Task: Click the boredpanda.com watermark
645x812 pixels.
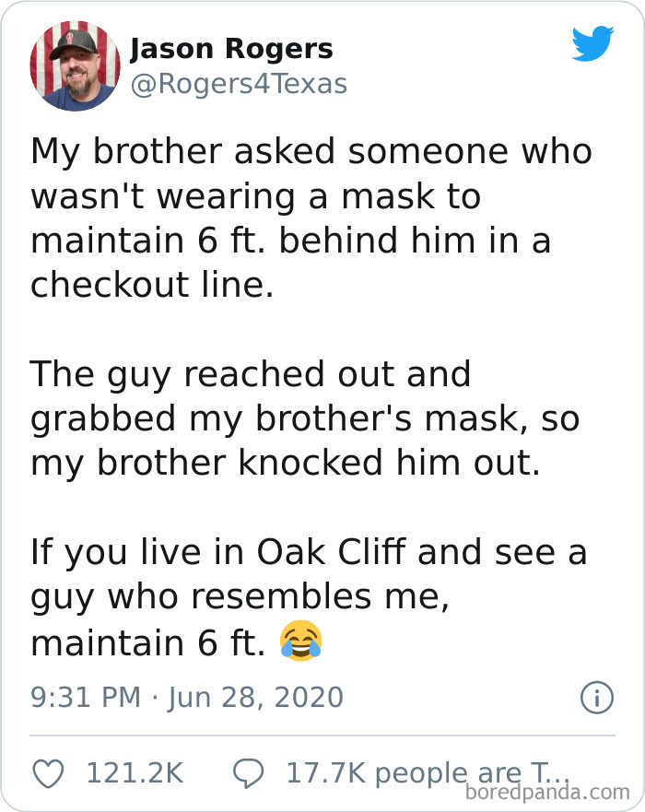Action: click(x=547, y=791)
